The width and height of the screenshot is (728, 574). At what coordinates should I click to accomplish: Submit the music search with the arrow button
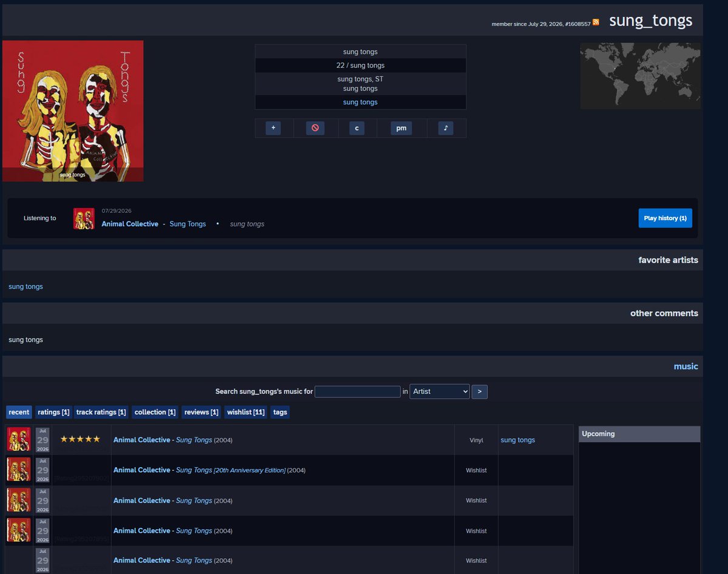479,391
